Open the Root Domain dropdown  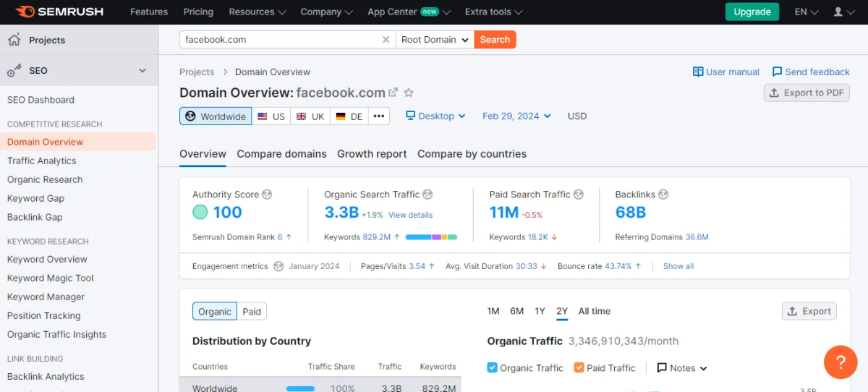coord(435,40)
